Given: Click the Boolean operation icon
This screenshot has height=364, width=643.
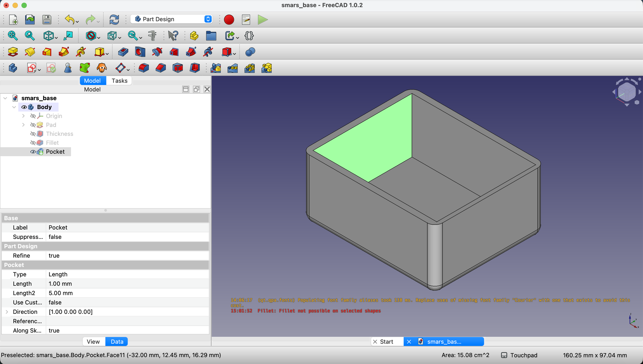Looking at the screenshot, I should point(250,52).
